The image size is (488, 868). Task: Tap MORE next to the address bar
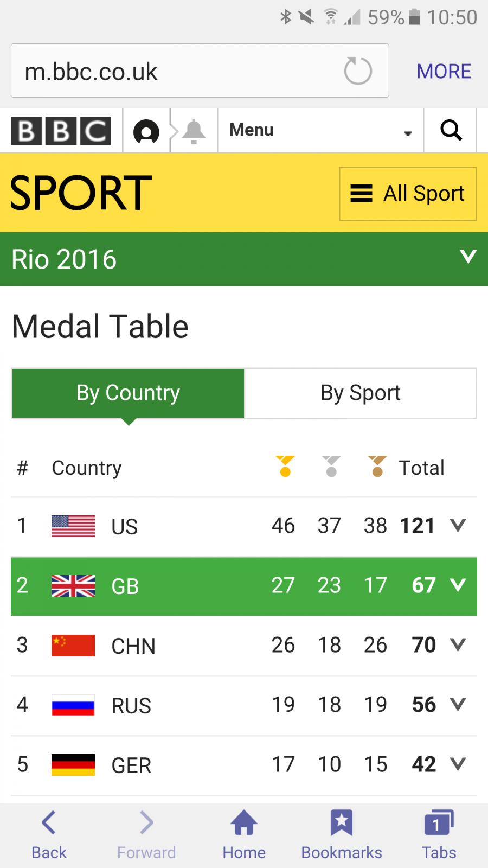[444, 71]
